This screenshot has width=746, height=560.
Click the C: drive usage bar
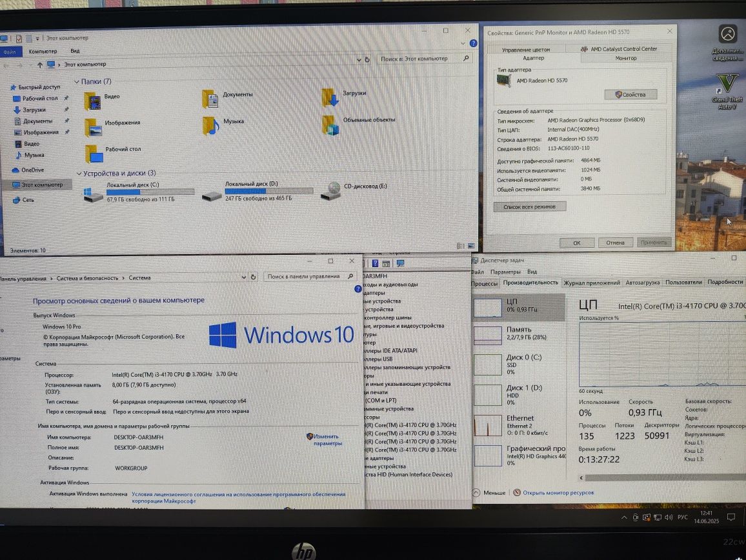(150, 192)
